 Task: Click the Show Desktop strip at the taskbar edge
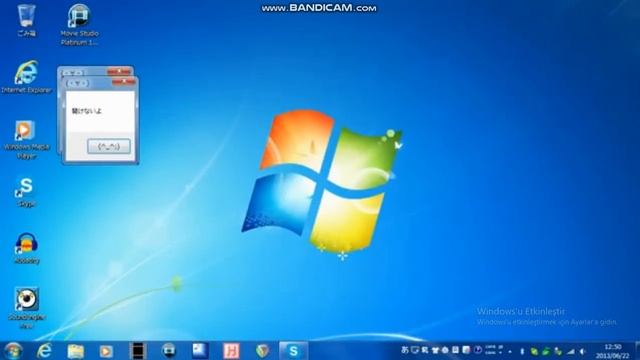click(x=637, y=351)
